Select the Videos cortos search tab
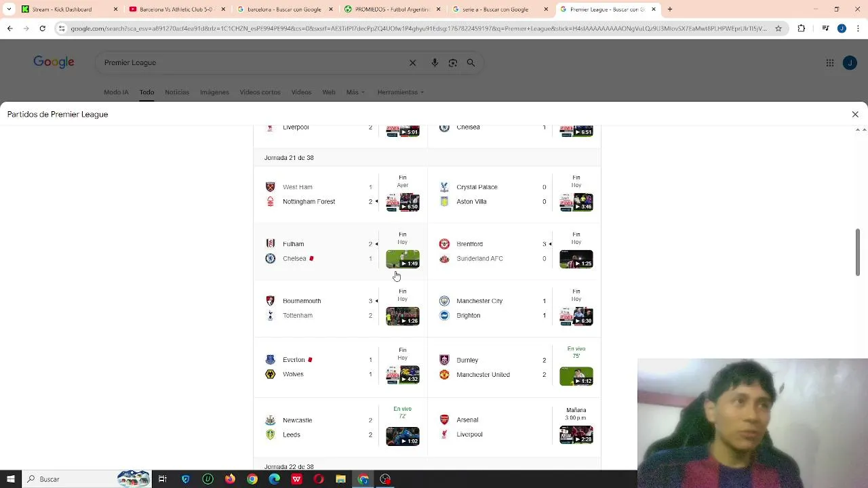 coord(260,92)
